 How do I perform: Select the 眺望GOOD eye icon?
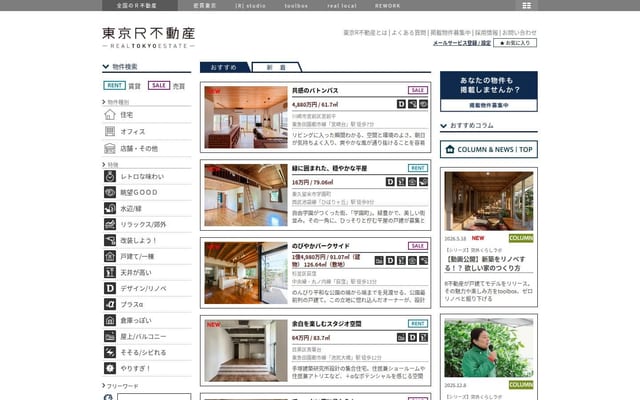coord(110,192)
